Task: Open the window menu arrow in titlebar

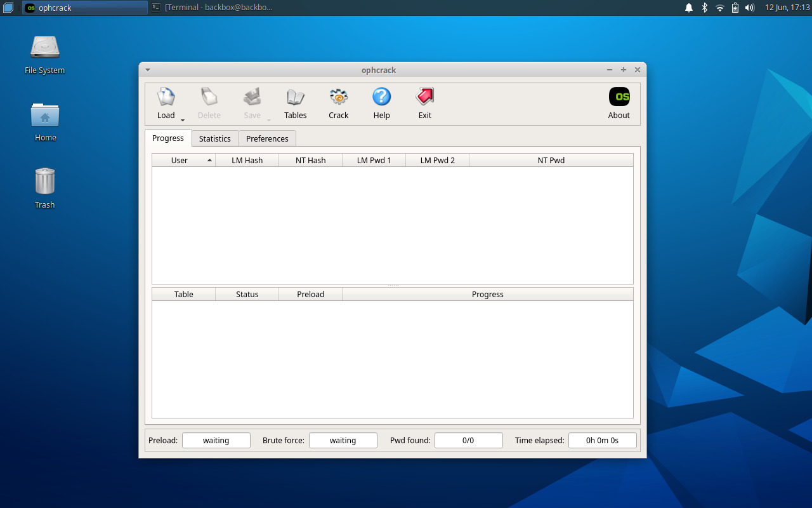Action: point(148,70)
